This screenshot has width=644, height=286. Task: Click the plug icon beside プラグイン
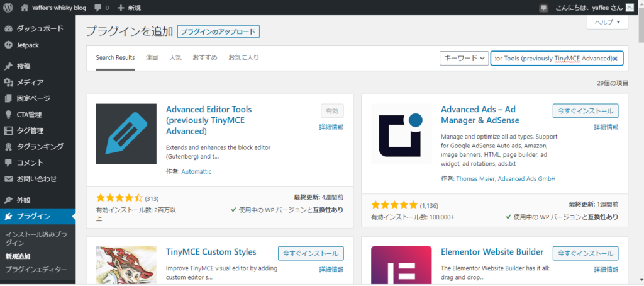[x=8, y=217]
